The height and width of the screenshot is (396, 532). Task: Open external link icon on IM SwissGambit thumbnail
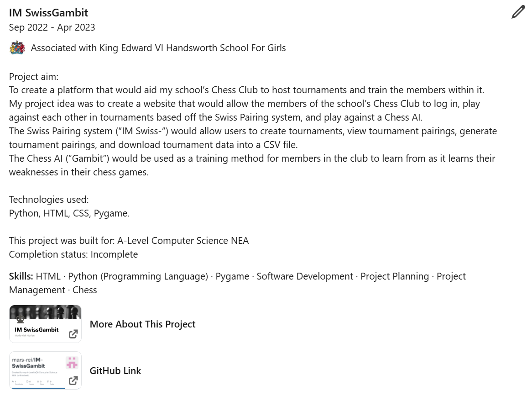click(73, 334)
